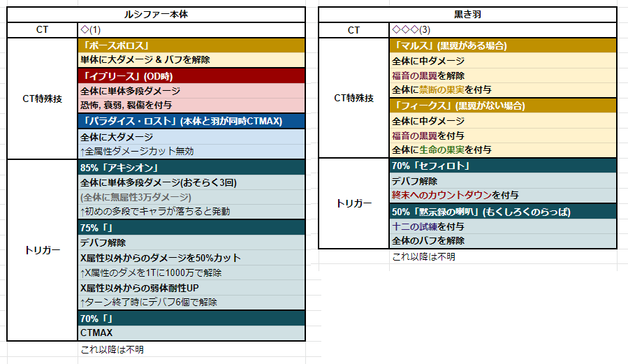The image size is (628, 364).
Task: Click cell X属性以外からの弱体耐性UP
Action: click(x=191, y=288)
